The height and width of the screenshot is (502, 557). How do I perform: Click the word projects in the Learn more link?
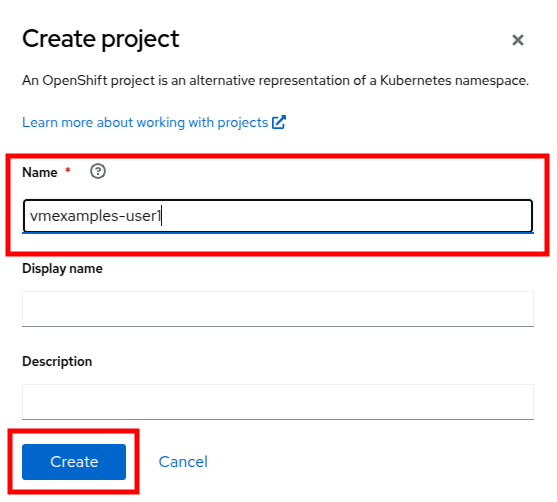click(243, 123)
